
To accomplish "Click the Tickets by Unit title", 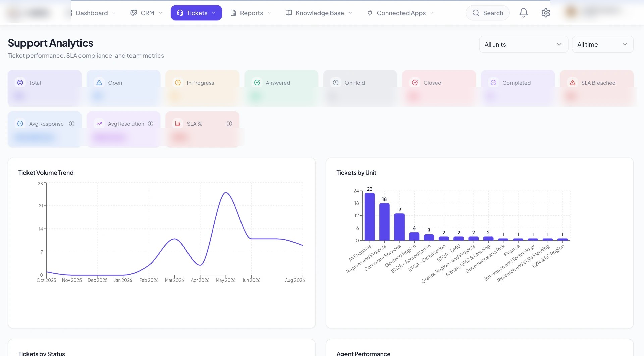I will tap(356, 173).
